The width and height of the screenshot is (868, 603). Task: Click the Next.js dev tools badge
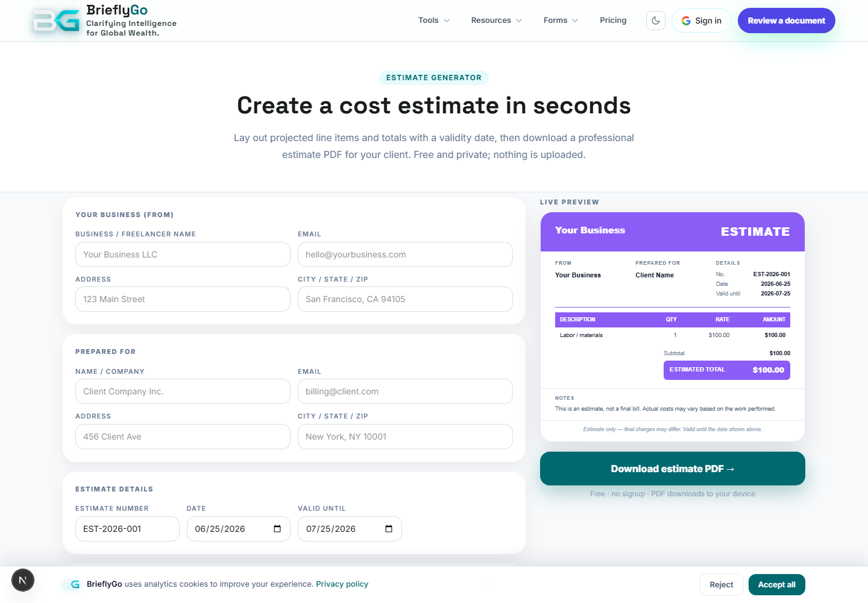[23, 580]
